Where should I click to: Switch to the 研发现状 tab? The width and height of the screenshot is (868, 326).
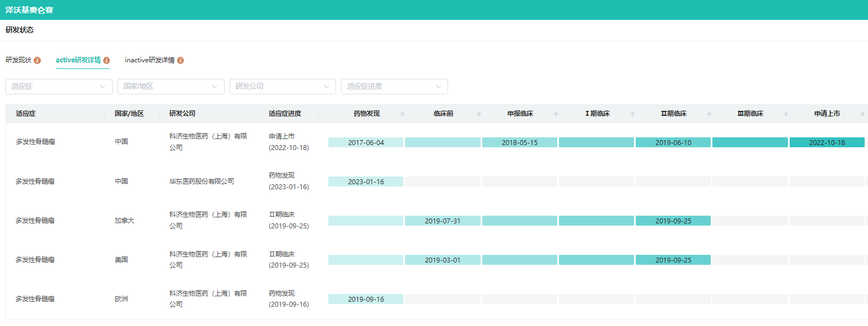tap(19, 60)
